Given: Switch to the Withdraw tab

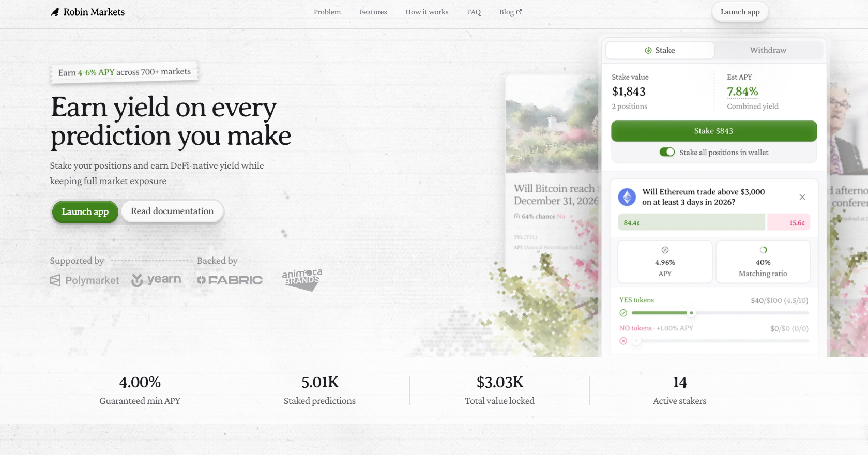Looking at the screenshot, I should (x=768, y=50).
